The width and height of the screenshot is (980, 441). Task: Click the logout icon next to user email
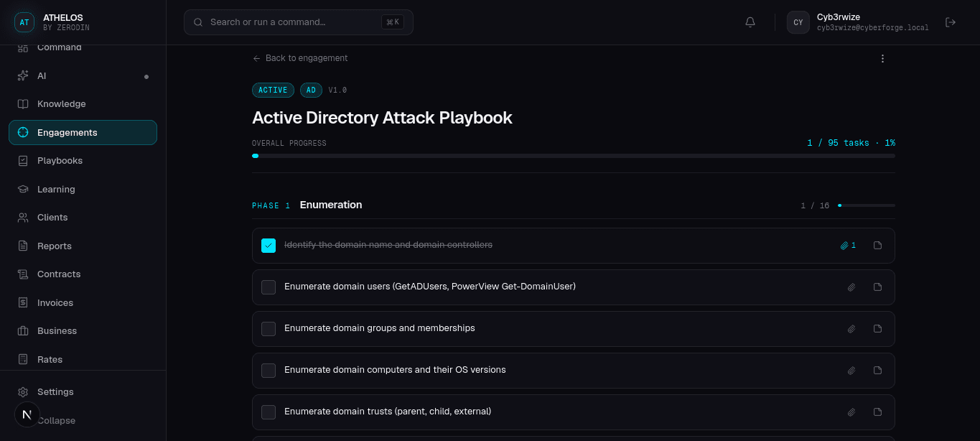951,22
